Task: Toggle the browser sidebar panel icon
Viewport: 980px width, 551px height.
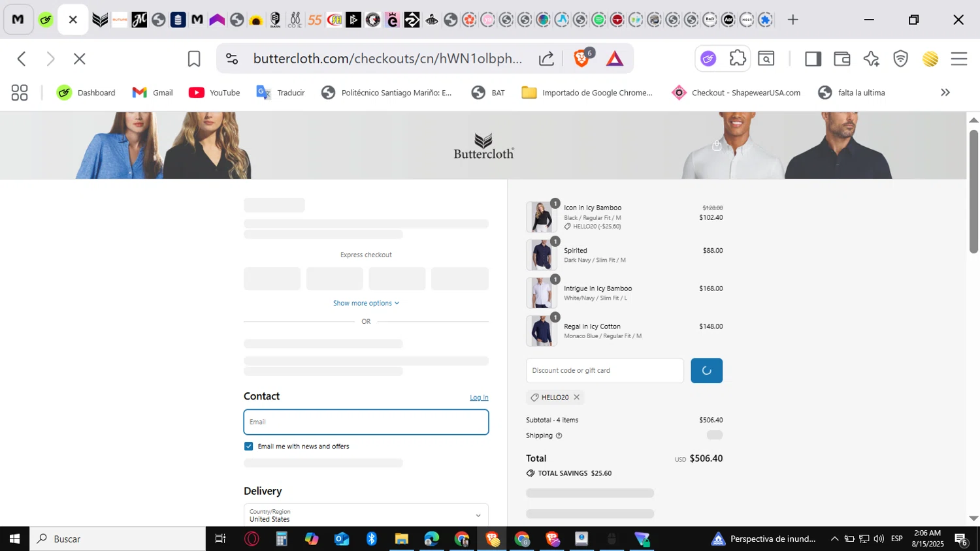Action: pos(813,59)
